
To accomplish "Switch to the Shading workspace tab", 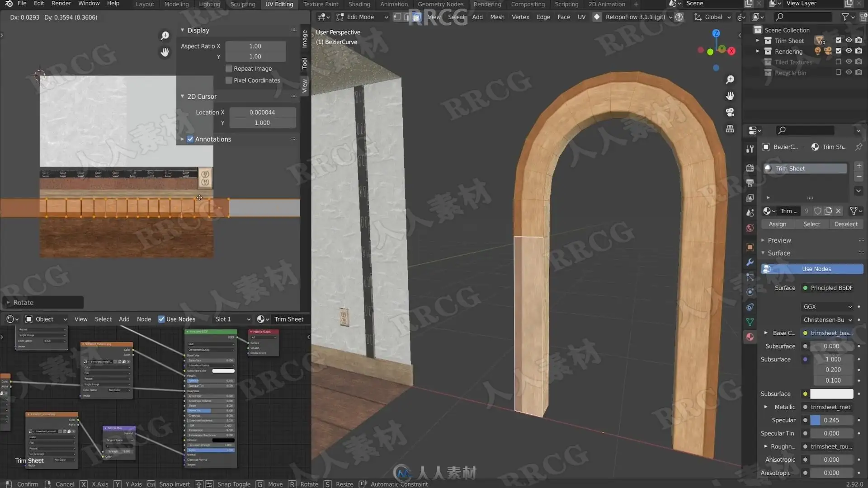I will point(359,4).
